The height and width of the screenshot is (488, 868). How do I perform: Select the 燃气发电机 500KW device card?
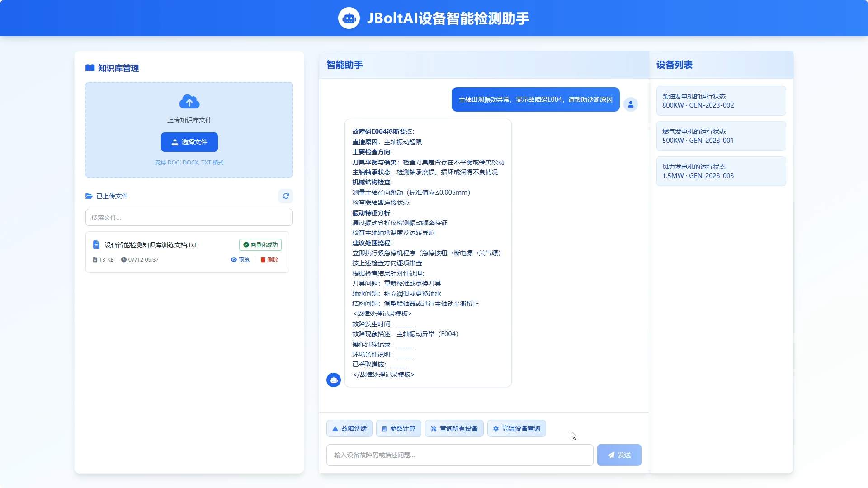pos(721,136)
